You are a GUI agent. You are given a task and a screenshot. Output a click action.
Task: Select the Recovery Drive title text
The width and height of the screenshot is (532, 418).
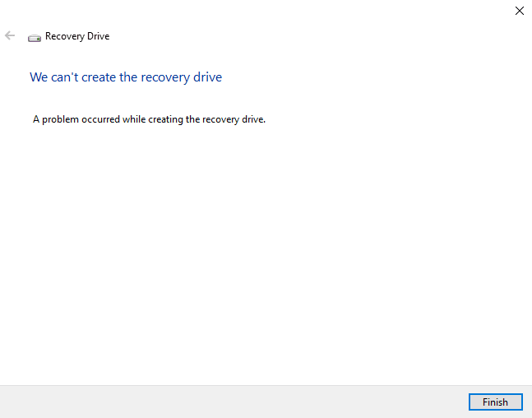pos(76,36)
